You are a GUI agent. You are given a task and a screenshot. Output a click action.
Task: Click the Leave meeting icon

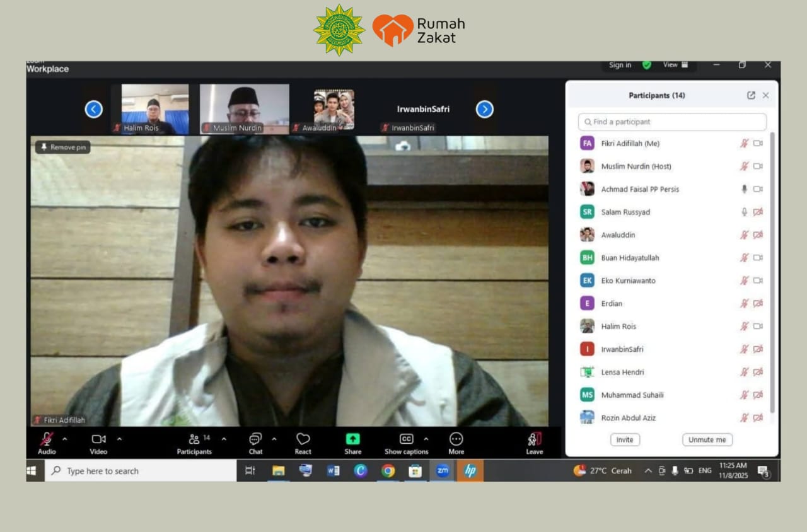(534, 439)
